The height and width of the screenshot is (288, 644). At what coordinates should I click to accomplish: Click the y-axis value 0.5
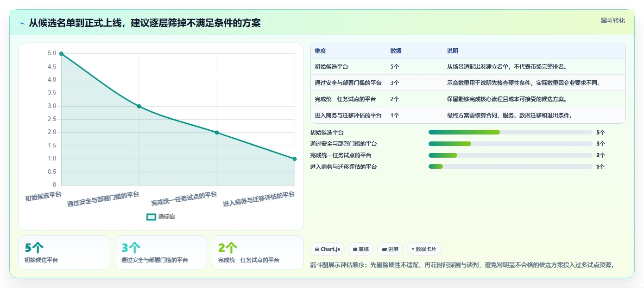52,172
